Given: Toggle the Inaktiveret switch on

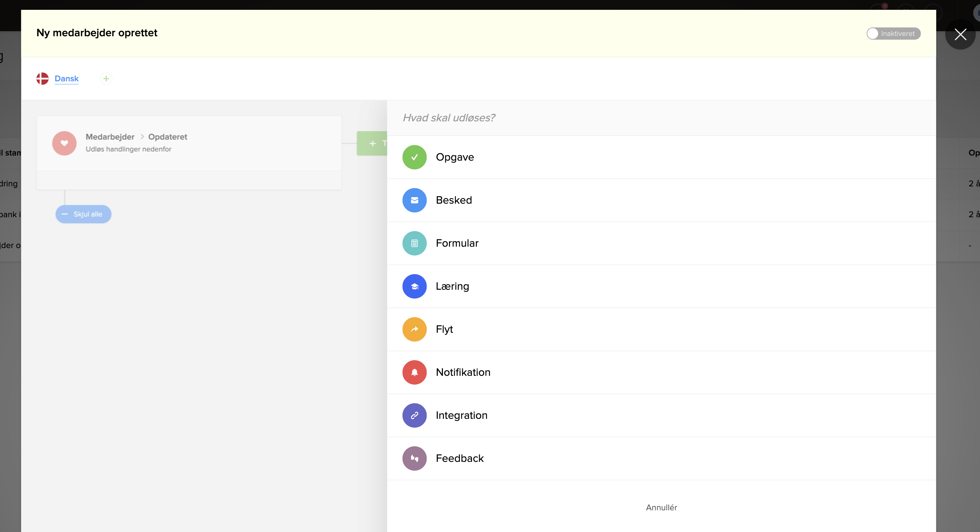Looking at the screenshot, I should (x=893, y=34).
